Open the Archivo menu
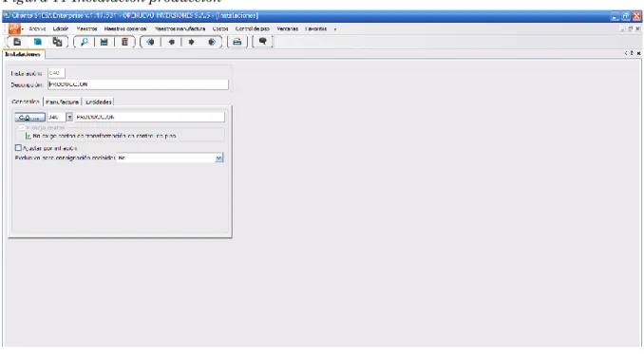The width and height of the screenshot is (644, 354). click(37, 28)
